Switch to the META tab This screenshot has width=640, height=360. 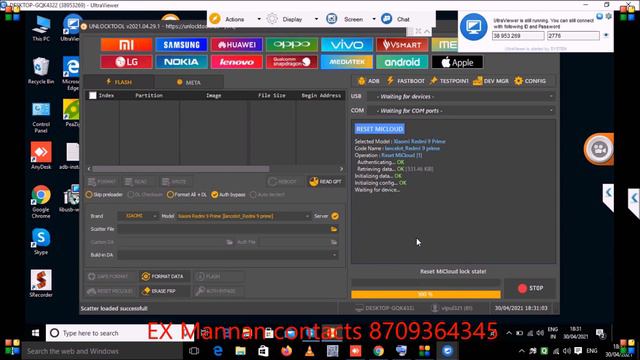tap(189, 82)
